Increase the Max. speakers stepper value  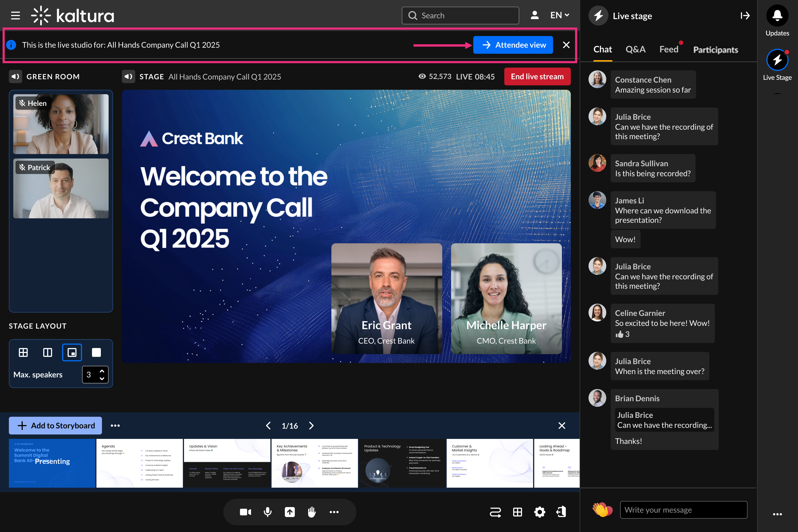pyautogui.click(x=102, y=371)
